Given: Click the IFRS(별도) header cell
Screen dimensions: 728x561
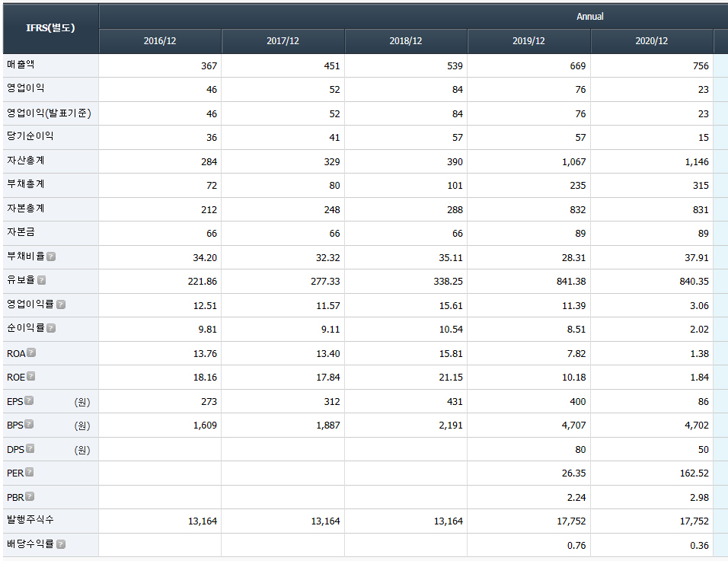Looking at the screenshot, I should pos(50,28).
